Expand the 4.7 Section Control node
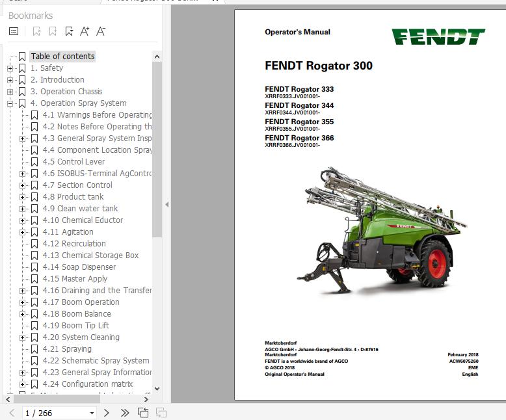506x420 pixels. point(22,185)
